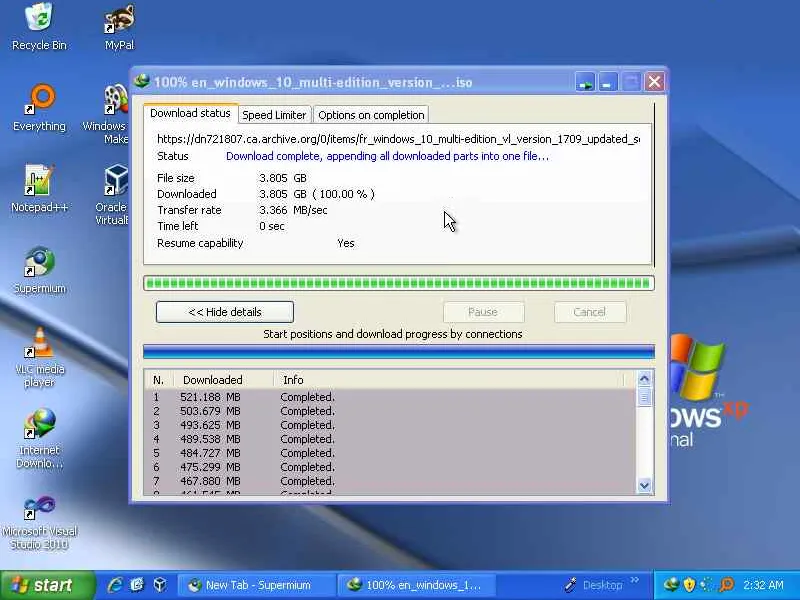Open the MyPal desktop icon
The height and width of the screenshot is (600, 800).
point(119,27)
